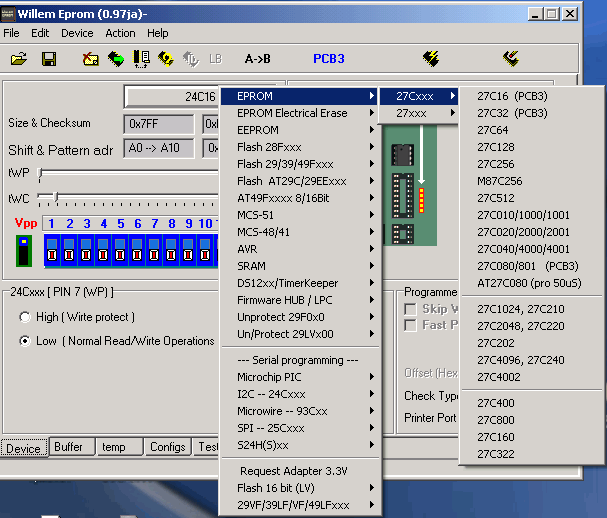
Task: Switch to the Configs tab
Action: click(x=168, y=447)
